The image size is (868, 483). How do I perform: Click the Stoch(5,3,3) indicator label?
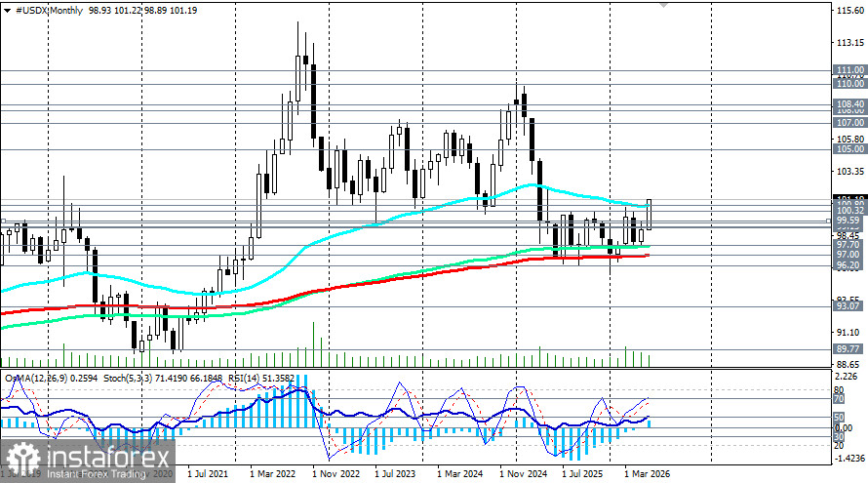pos(163,379)
